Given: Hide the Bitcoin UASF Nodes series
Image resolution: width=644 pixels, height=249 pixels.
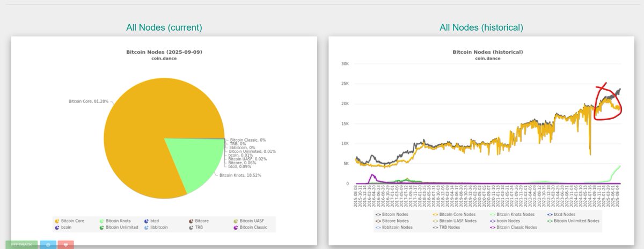Looking at the screenshot, I should point(454,221).
